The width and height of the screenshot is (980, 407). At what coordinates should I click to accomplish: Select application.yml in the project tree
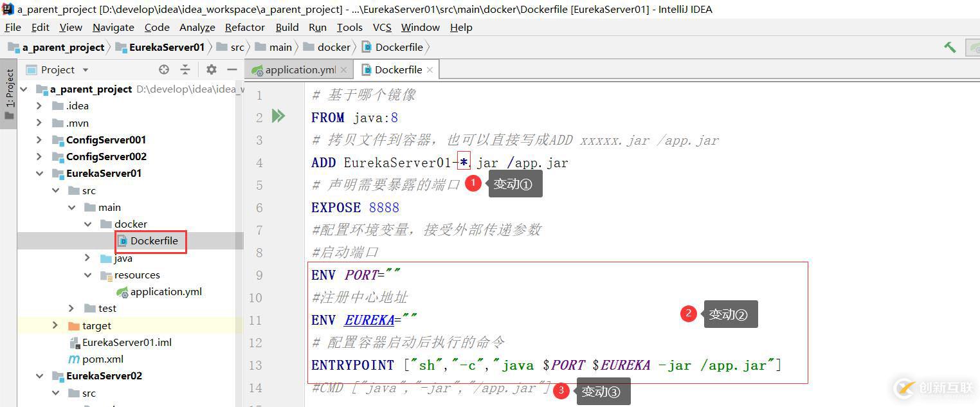click(x=166, y=291)
